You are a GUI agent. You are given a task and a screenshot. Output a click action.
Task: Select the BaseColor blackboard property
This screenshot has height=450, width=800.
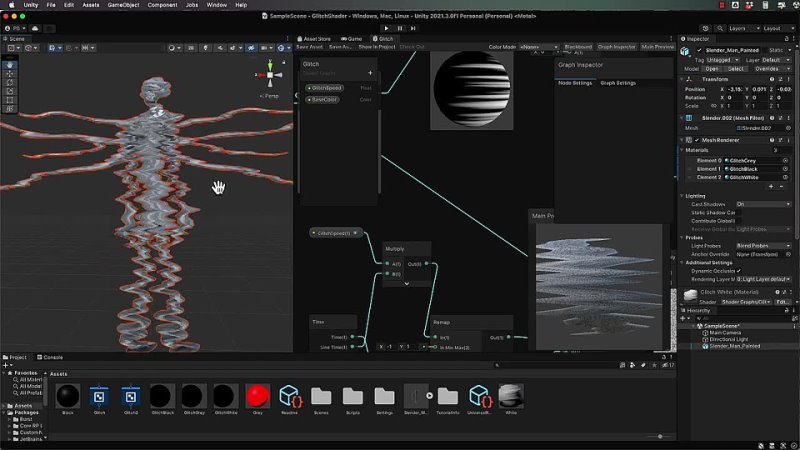click(x=322, y=99)
